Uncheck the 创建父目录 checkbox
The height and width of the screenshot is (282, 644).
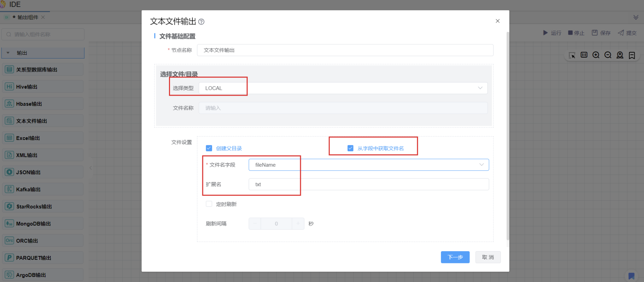click(x=209, y=148)
